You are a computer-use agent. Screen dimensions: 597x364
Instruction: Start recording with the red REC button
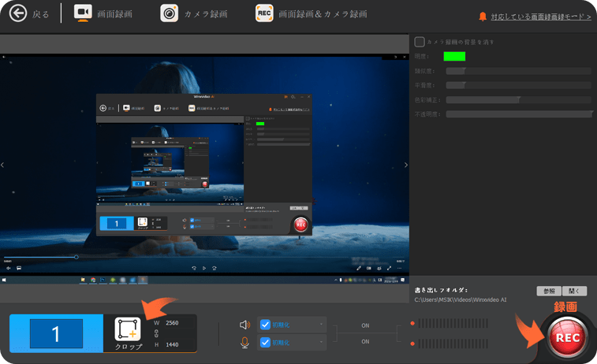click(x=569, y=336)
